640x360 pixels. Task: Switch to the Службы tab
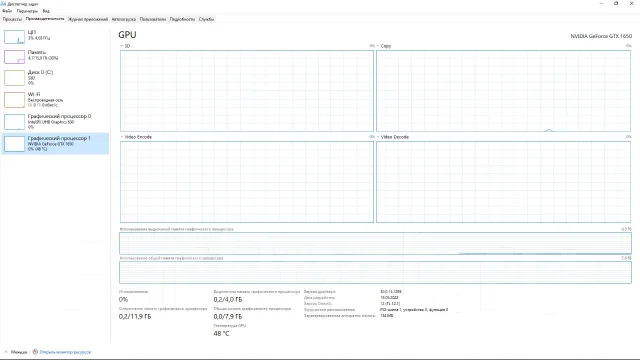point(206,19)
